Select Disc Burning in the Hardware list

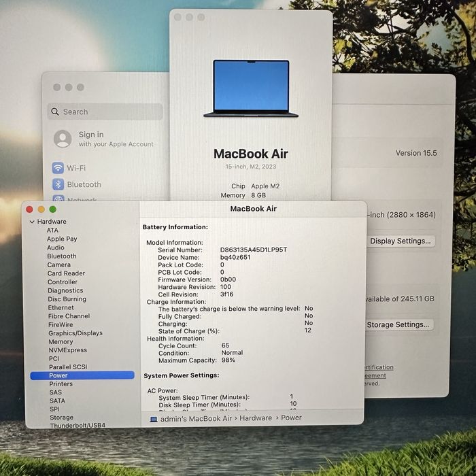click(67, 299)
